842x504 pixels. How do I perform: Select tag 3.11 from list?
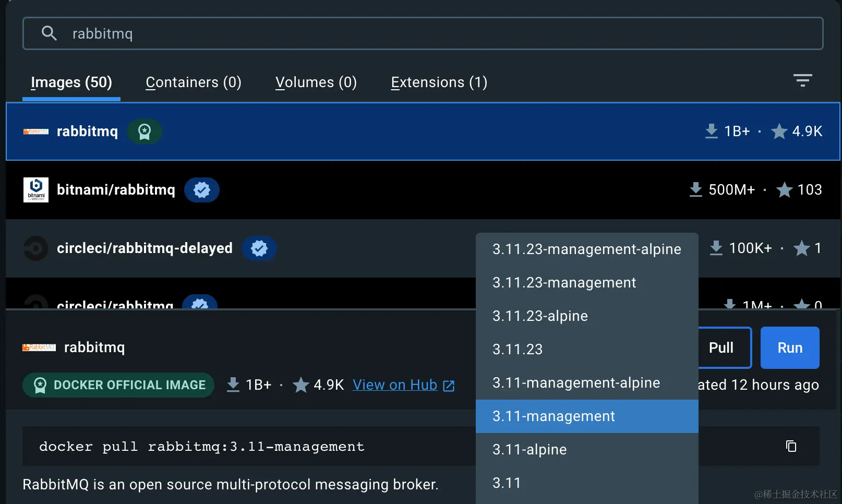pyautogui.click(x=587, y=483)
